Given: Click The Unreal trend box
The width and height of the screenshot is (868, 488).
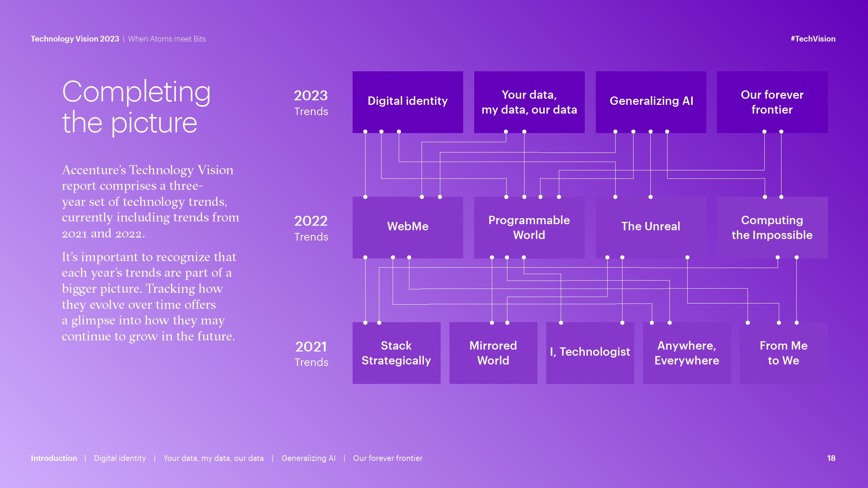Looking at the screenshot, I should pos(651,227).
